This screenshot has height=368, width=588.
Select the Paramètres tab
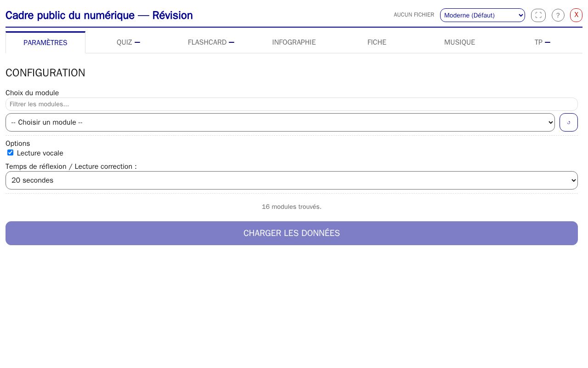pos(45,42)
